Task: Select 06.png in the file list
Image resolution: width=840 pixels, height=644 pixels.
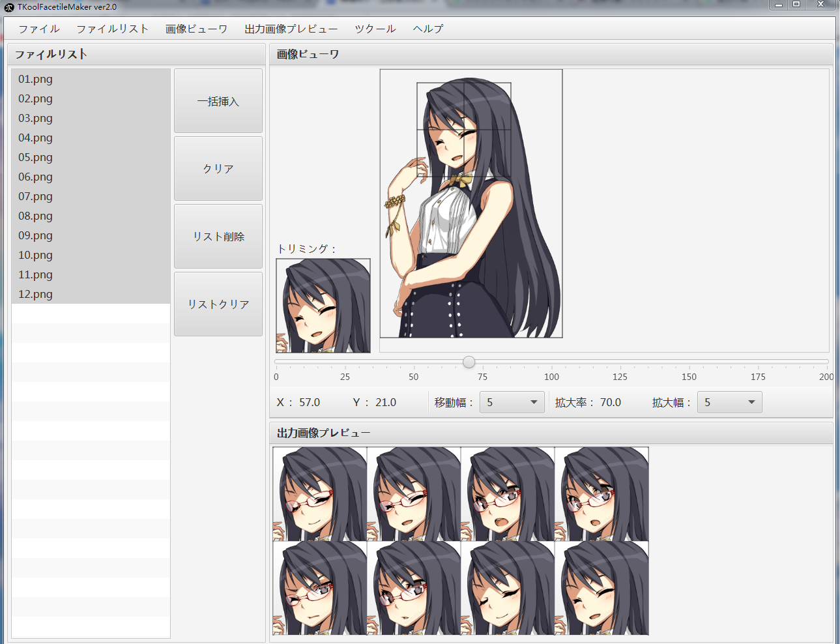Action: (x=91, y=177)
